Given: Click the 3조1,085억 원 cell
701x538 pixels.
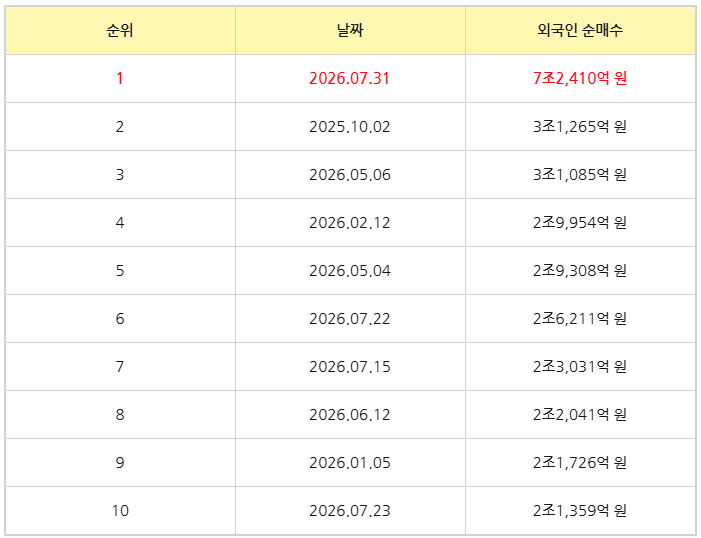Looking at the screenshot, I should click(x=580, y=174).
